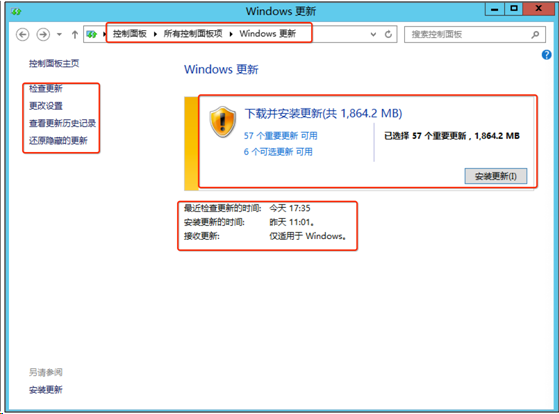Click 今天 17:35 last check time

pyautogui.click(x=290, y=208)
